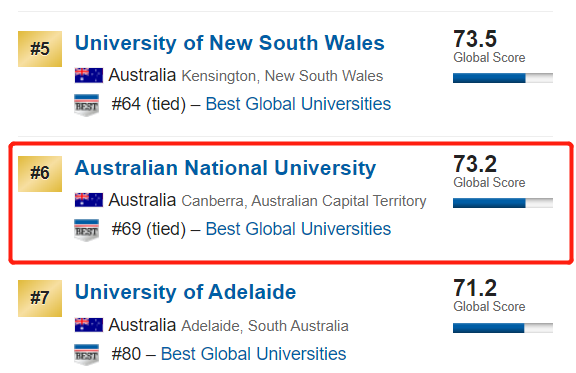Viewport: 576px width, 373px height.
Task: Open Best Global Universities link after #69
Action: (x=298, y=229)
